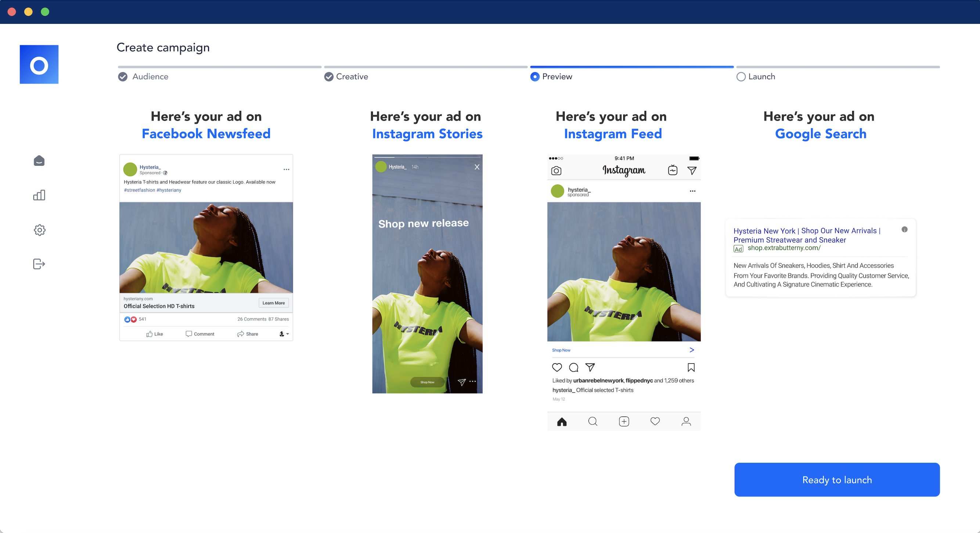
Task: Click the IGTV icon in the Instagram header
Action: tap(673, 170)
